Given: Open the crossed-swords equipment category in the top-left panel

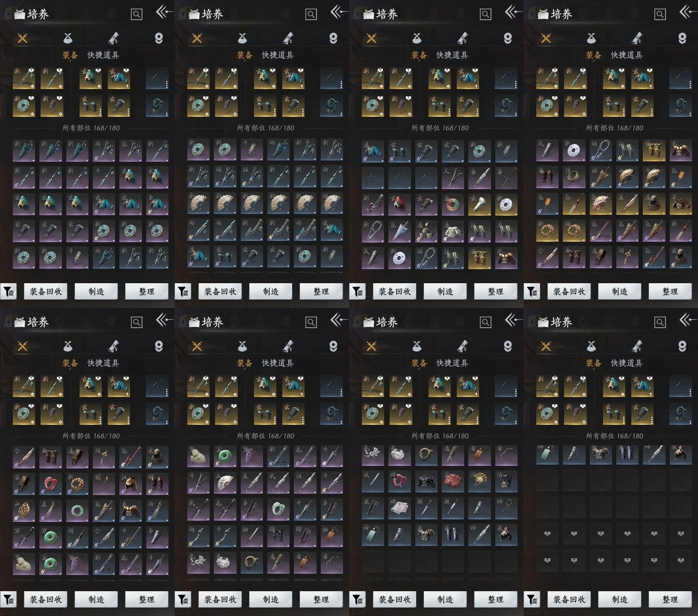Looking at the screenshot, I should point(22,38).
